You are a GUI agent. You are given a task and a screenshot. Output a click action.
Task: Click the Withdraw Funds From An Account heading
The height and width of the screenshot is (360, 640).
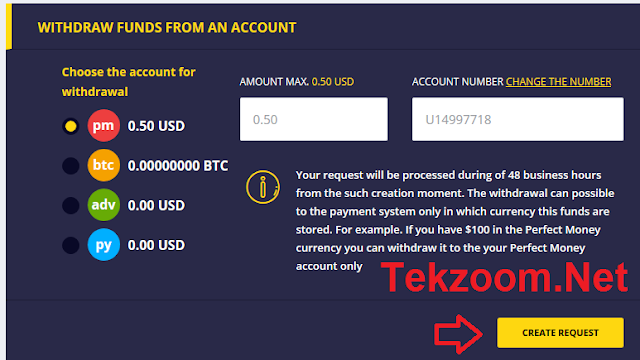(167, 27)
